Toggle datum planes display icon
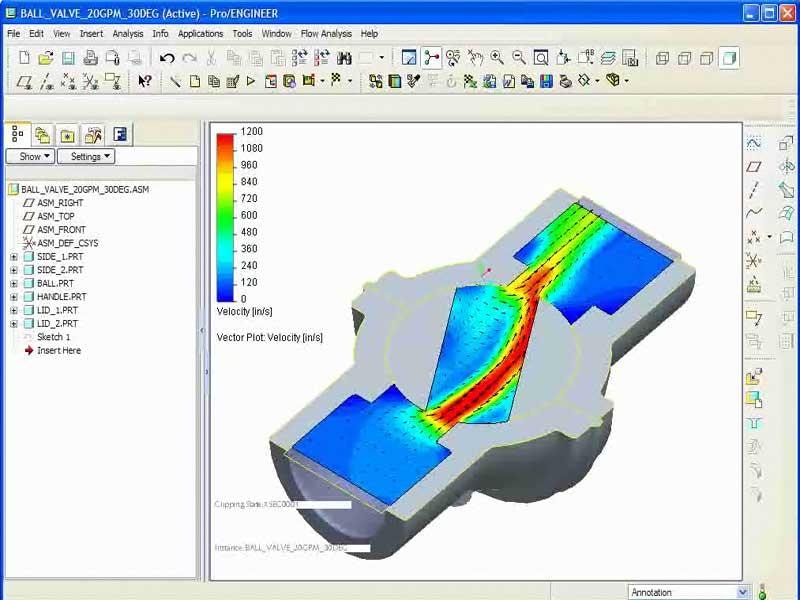The height and width of the screenshot is (600, 800). [x=24, y=81]
